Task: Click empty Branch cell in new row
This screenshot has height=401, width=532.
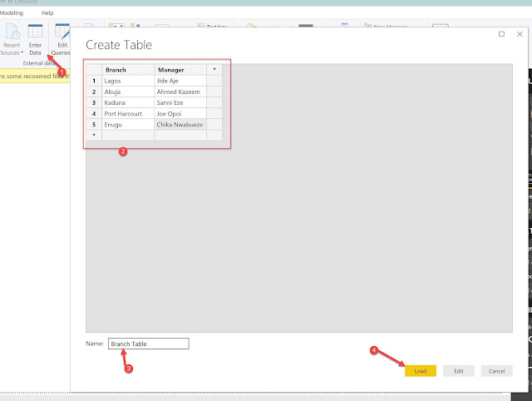Action: click(x=128, y=135)
